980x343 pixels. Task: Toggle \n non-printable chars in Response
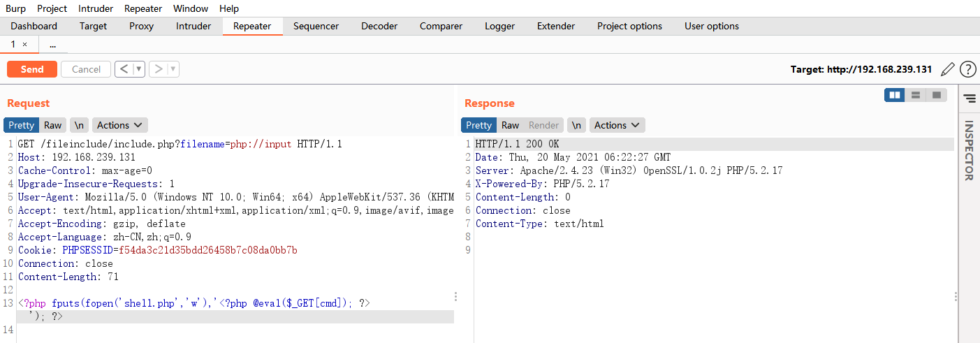[x=576, y=125]
